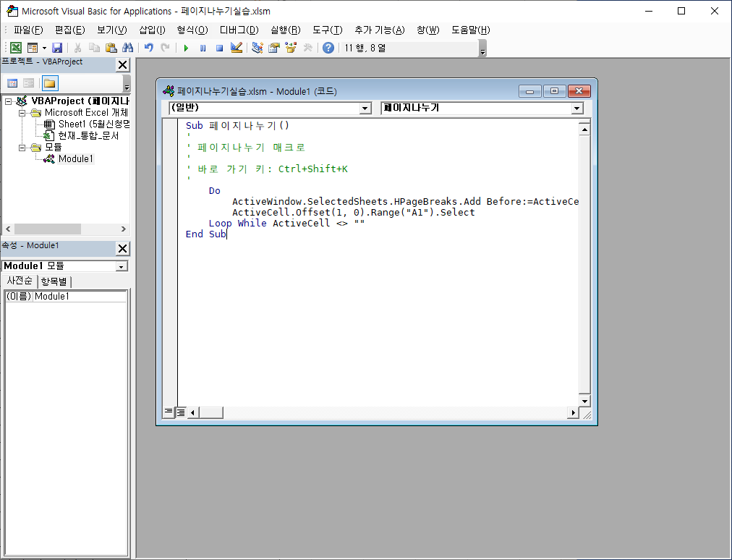Viewport: 732px width, 560px height.
Task: Switch to the 항목별 tab
Action: (x=54, y=281)
